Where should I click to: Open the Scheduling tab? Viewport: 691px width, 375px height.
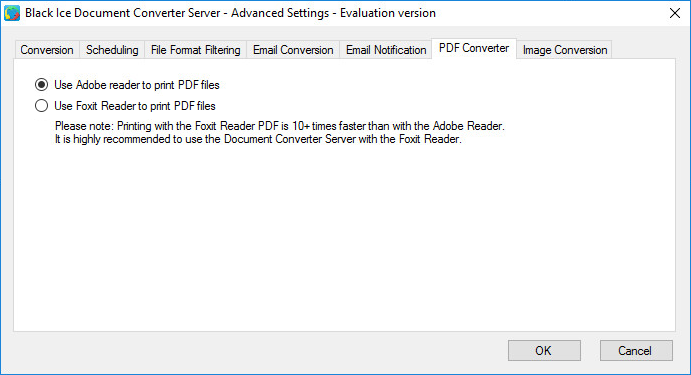tap(112, 50)
